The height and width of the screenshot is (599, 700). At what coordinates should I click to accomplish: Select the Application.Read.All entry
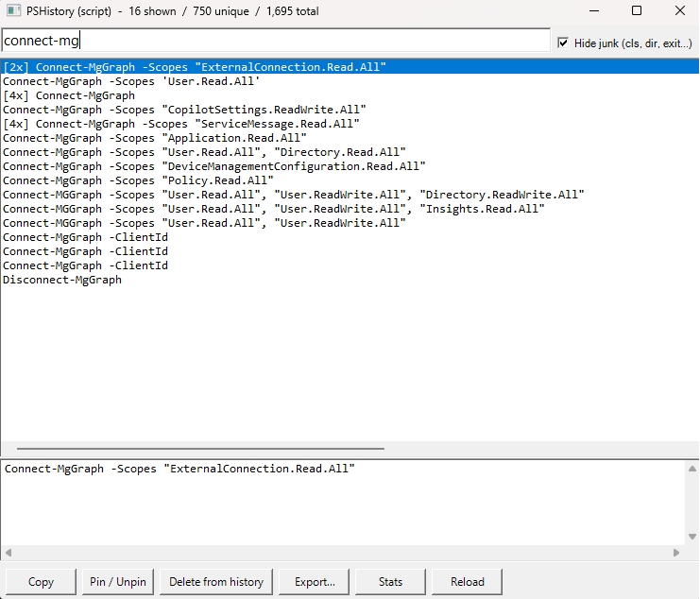click(x=350, y=138)
